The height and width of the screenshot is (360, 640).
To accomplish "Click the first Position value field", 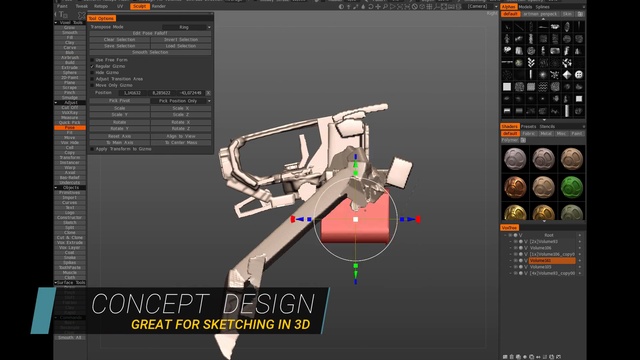I will click(132, 93).
